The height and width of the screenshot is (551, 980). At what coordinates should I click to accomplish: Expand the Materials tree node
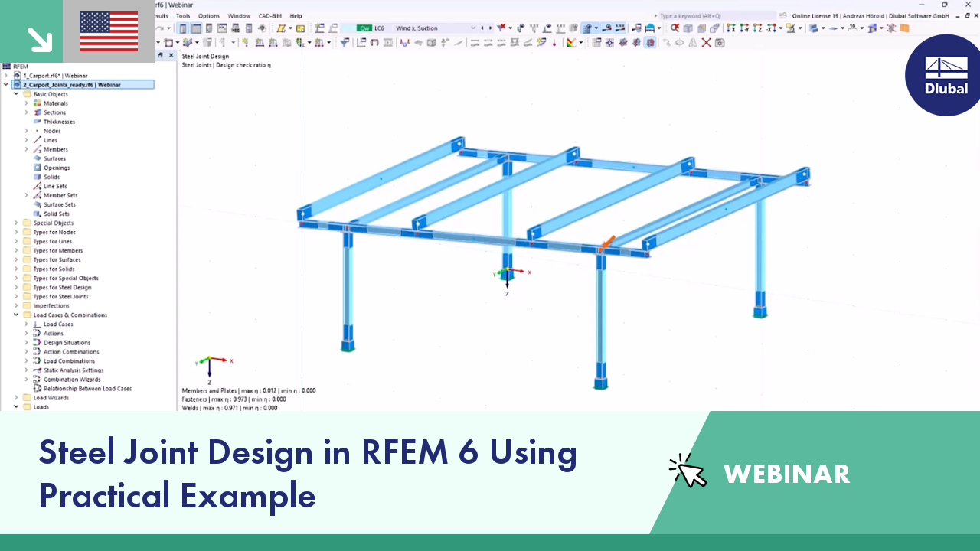26,103
